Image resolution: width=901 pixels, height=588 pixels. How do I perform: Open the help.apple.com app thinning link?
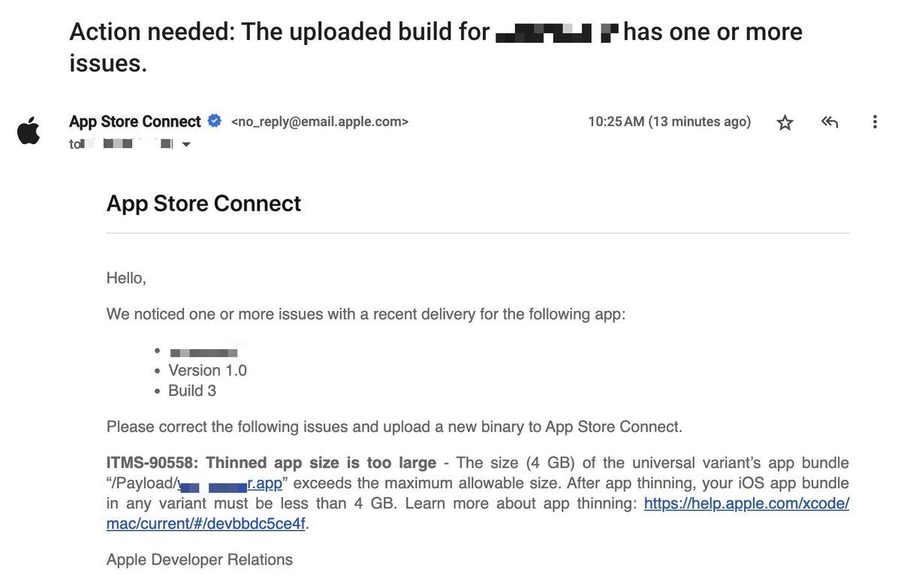[477, 514]
